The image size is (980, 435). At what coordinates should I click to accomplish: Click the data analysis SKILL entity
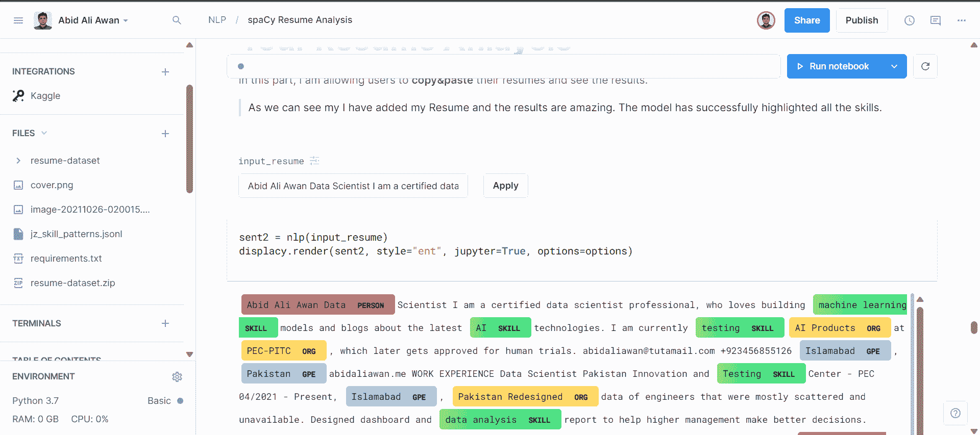point(500,420)
